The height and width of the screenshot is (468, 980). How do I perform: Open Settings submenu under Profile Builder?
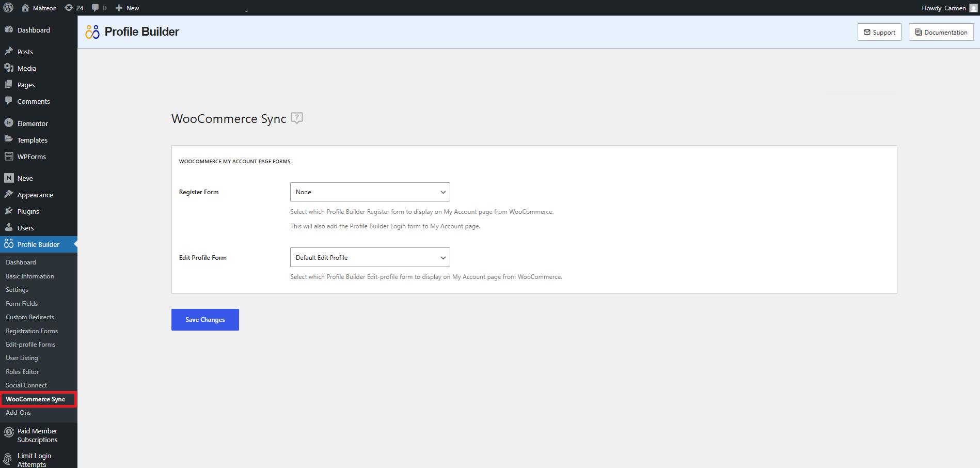coord(17,290)
